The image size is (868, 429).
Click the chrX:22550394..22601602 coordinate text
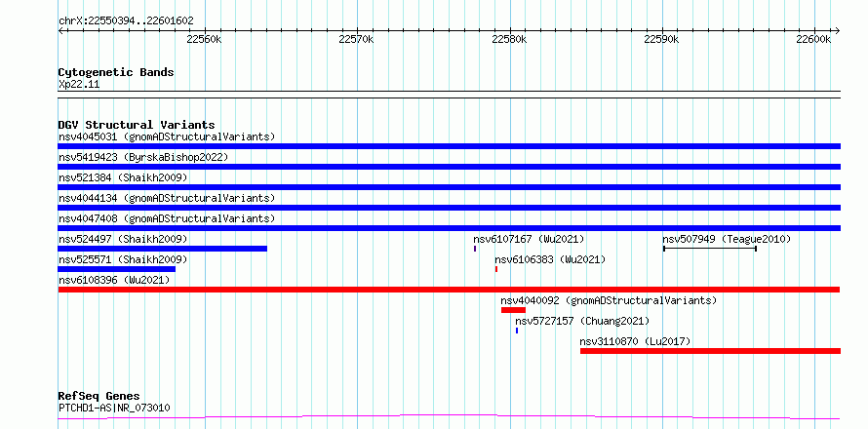[x=126, y=21]
